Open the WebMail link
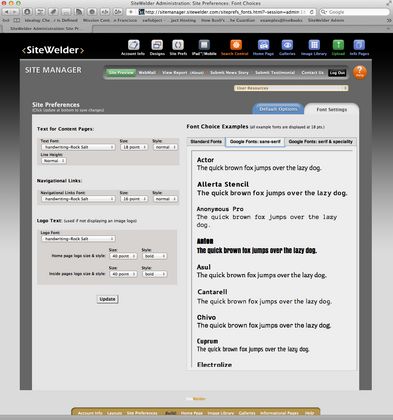 point(147,73)
